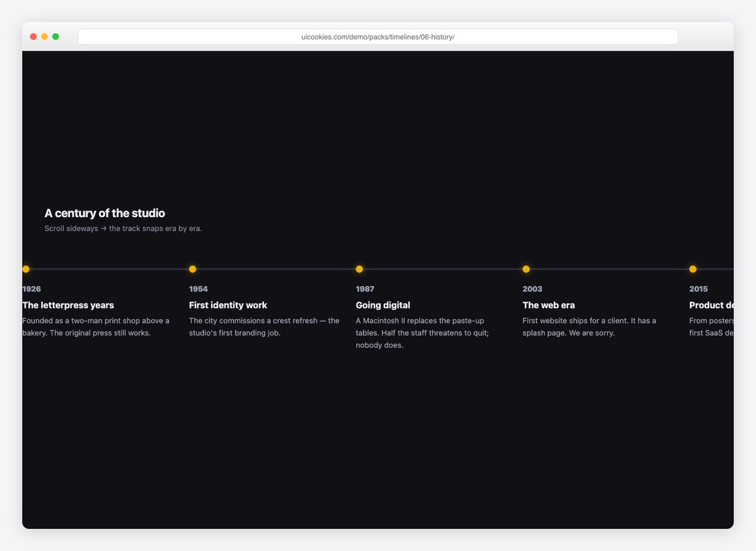
Task: Click the 1926 timeline dot
Action: point(26,269)
